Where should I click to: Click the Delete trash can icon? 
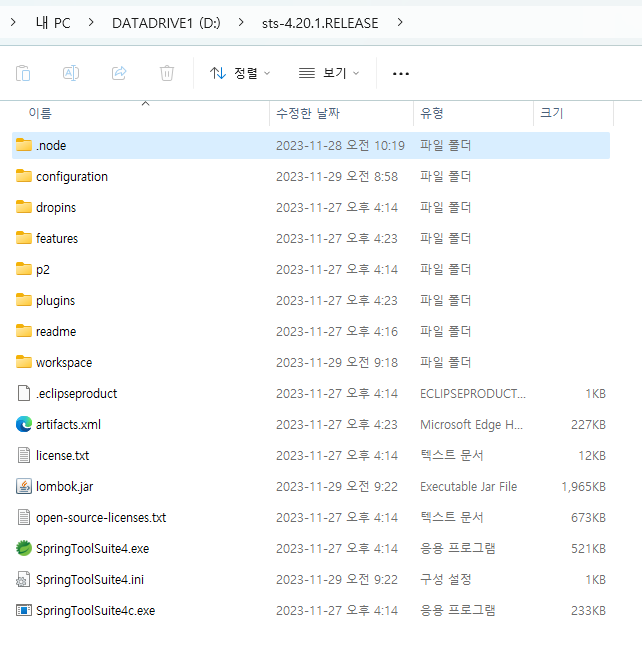point(167,73)
